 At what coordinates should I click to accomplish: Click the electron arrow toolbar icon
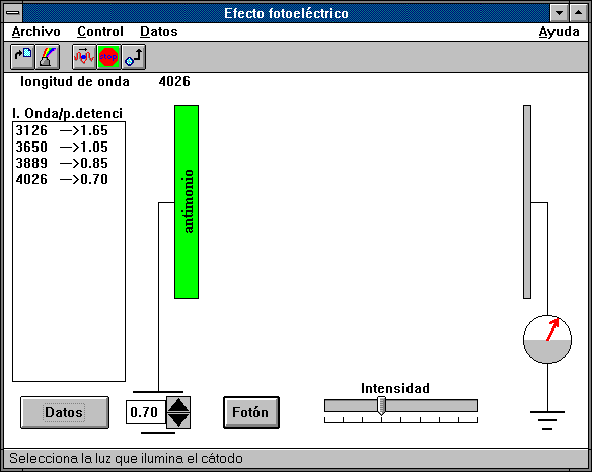pos(134,57)
